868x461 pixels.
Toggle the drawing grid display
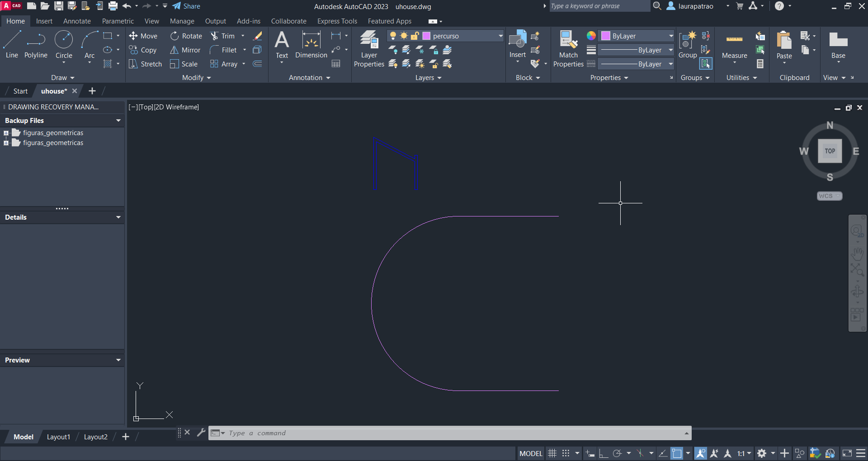pyautogui.click(x=552, y=453)
